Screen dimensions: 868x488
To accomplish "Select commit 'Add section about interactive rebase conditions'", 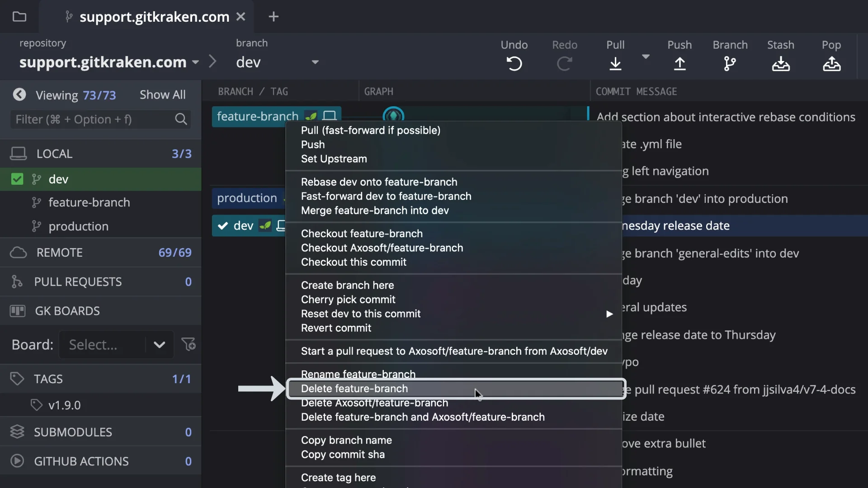I will pos(726,117).
